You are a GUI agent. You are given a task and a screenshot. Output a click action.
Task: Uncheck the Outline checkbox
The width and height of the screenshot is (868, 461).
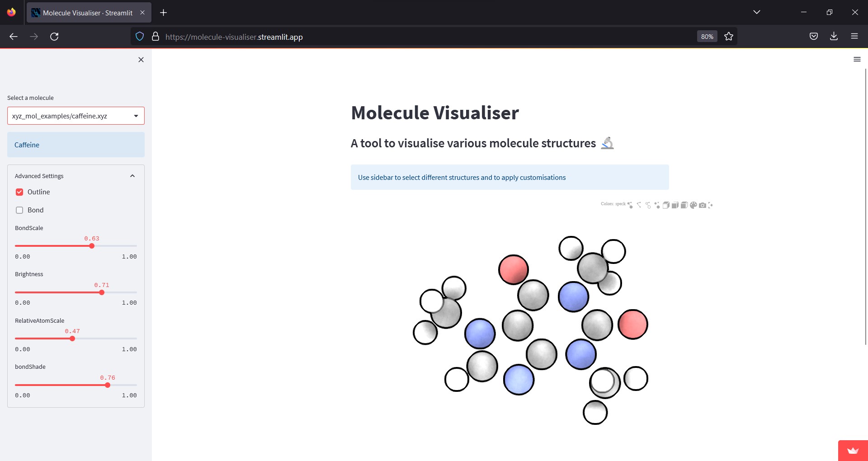tap(19, 192)
